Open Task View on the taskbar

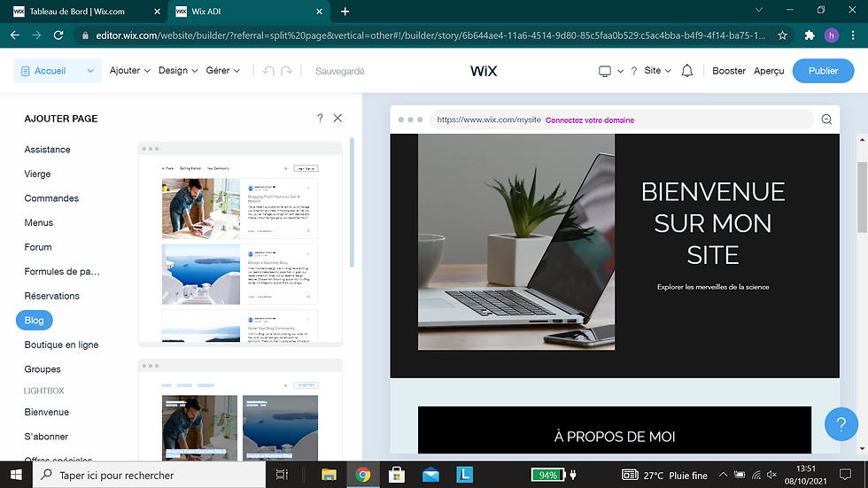click(x=282, y=475)
